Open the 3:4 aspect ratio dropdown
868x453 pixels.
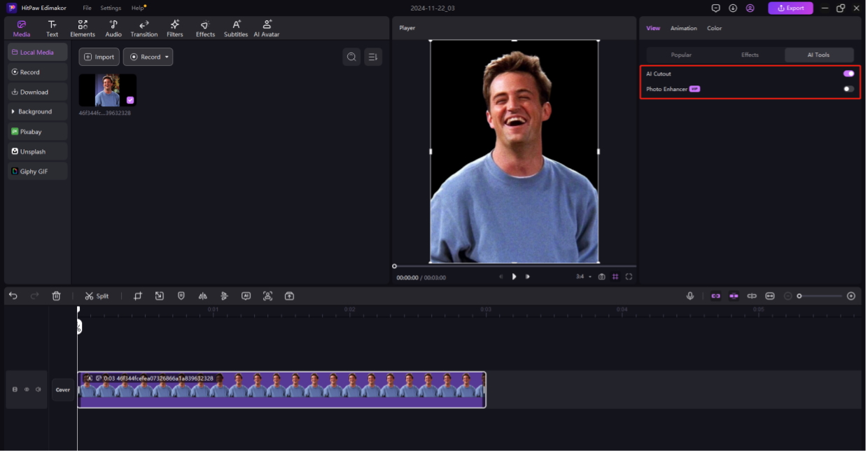pyautogui.click(x=584, y=277)
